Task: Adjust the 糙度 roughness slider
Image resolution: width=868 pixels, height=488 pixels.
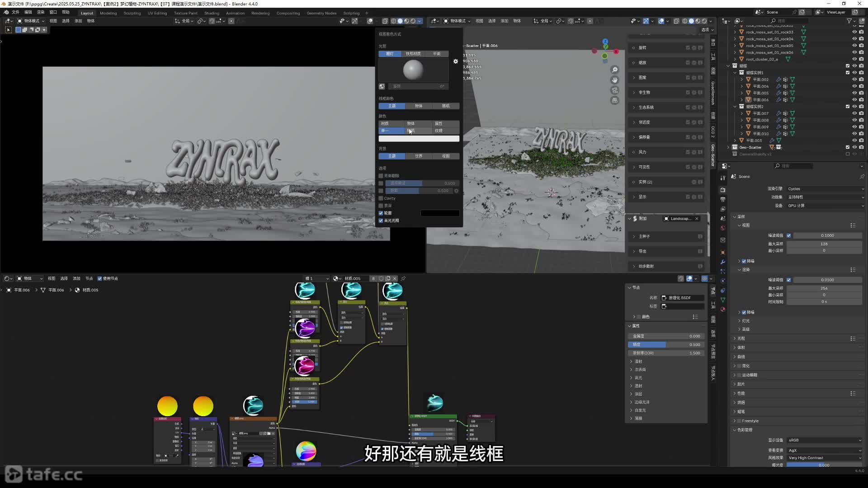Action: pyautogui.click(x=665, y=345)
